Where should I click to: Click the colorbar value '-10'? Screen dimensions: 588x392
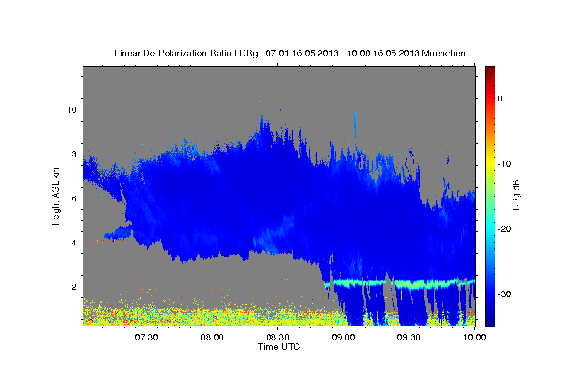(505, 164)
